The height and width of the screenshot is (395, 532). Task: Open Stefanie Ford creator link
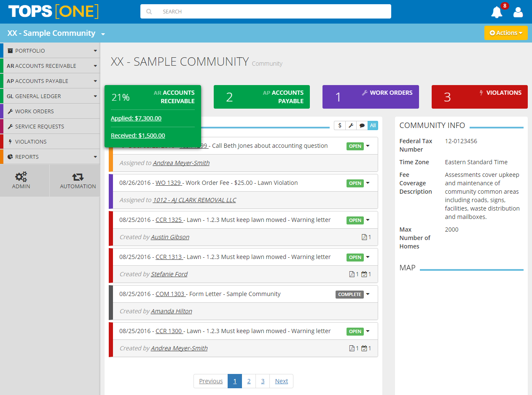pyautogui.click(x=169, y=274)
